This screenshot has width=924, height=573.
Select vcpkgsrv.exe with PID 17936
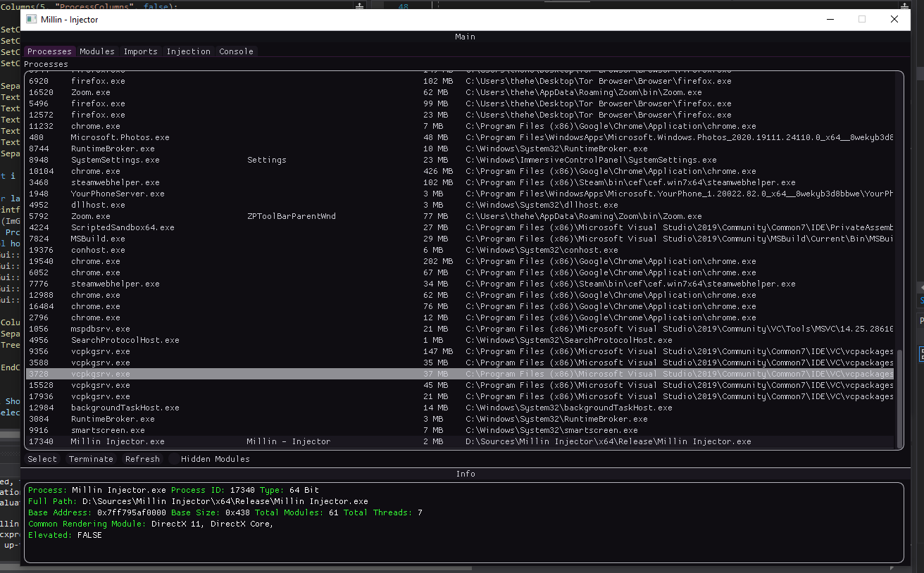pyautogui.click(x=461, y=396)
